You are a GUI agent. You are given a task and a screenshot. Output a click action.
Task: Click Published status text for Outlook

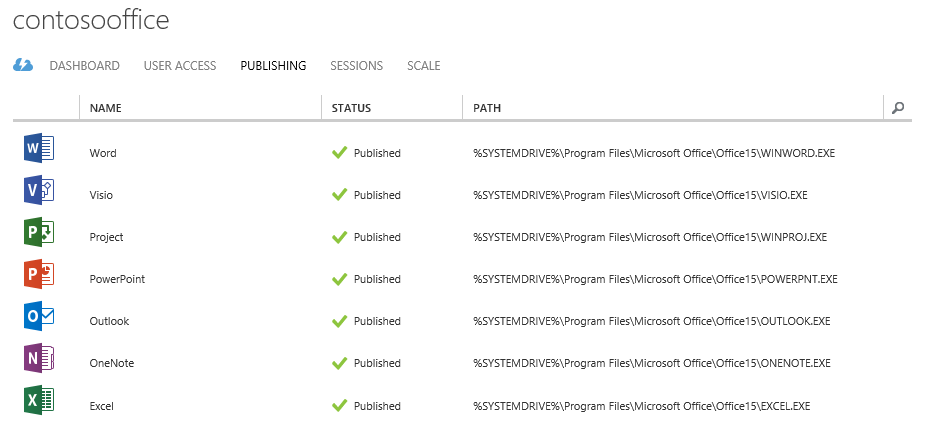pyautogui.click(x=377, y=321)
